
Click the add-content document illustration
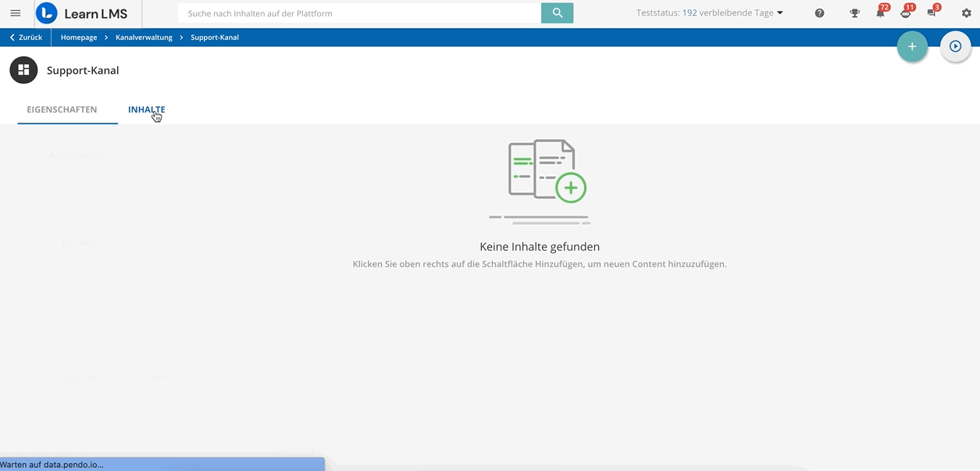540,182
